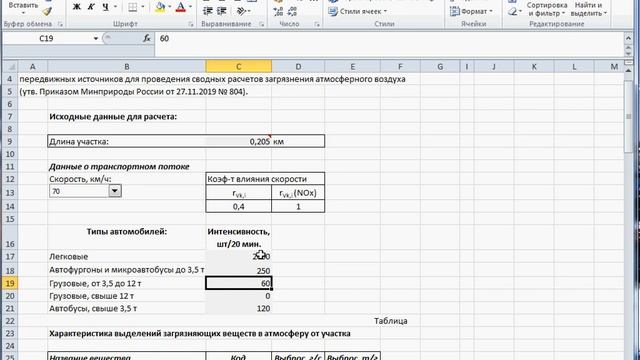640x360 pixels.
Task: Click intensity 0 for Грузовые свыше 12 т
Action: coord(238,296)
